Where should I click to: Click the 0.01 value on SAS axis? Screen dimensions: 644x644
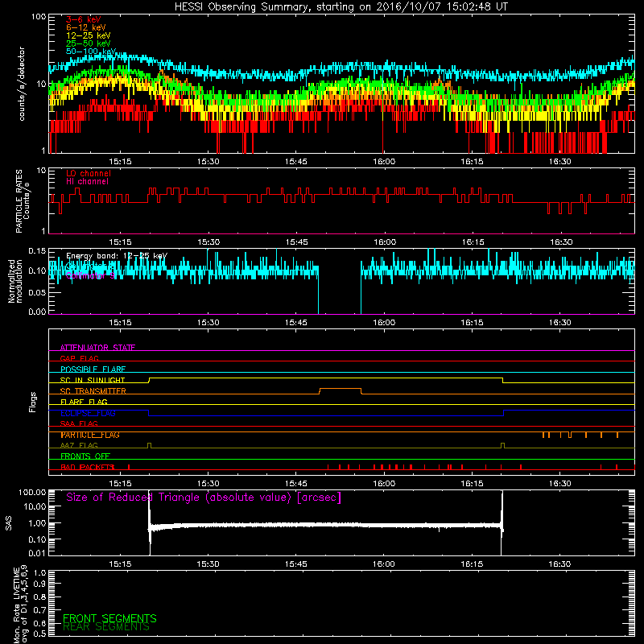pos(37,553)
